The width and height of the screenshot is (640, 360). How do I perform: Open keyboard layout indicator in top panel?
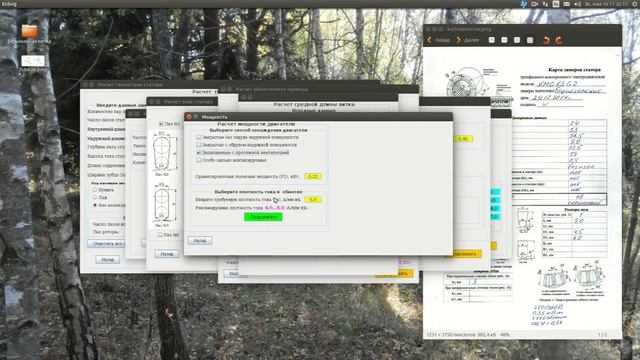click(556, 4)
